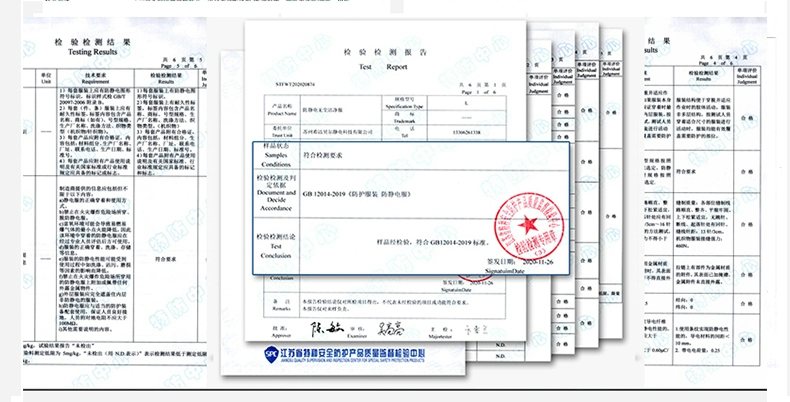This screenshot has width=790, height=402.
Task: Click the "2020-11-26" issue date in the highlighted box
Action: (538, 262)
